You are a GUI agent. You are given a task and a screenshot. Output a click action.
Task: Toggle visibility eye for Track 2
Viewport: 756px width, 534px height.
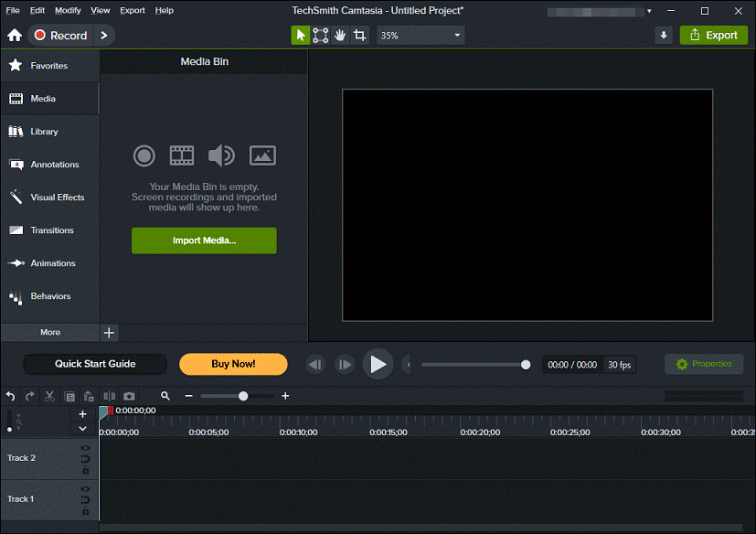pos(85,448)
